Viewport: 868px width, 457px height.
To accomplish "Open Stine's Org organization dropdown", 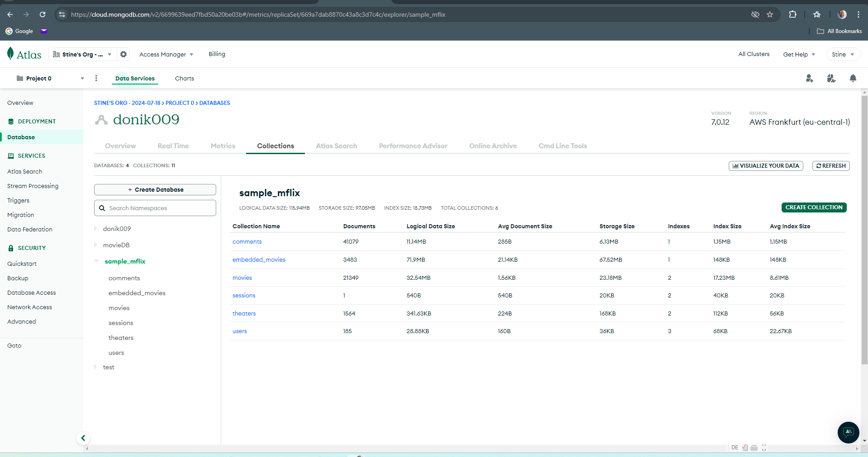I will (82, 54).
